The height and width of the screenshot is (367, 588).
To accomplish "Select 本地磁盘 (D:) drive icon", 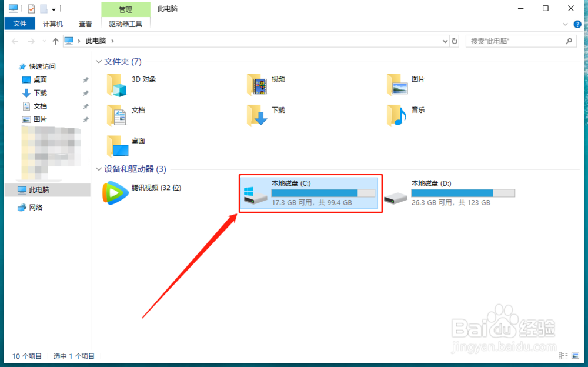I will pyautogui.click(x=395, y=198).
